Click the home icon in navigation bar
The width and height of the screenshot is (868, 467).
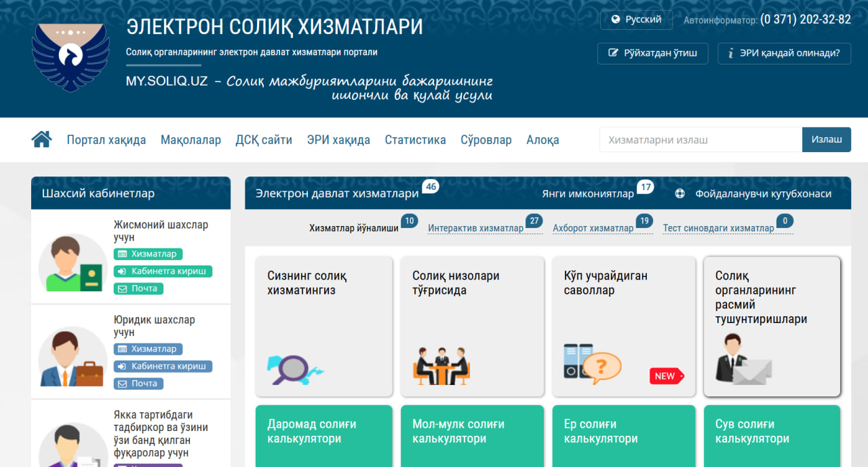[x=42, y=140]
